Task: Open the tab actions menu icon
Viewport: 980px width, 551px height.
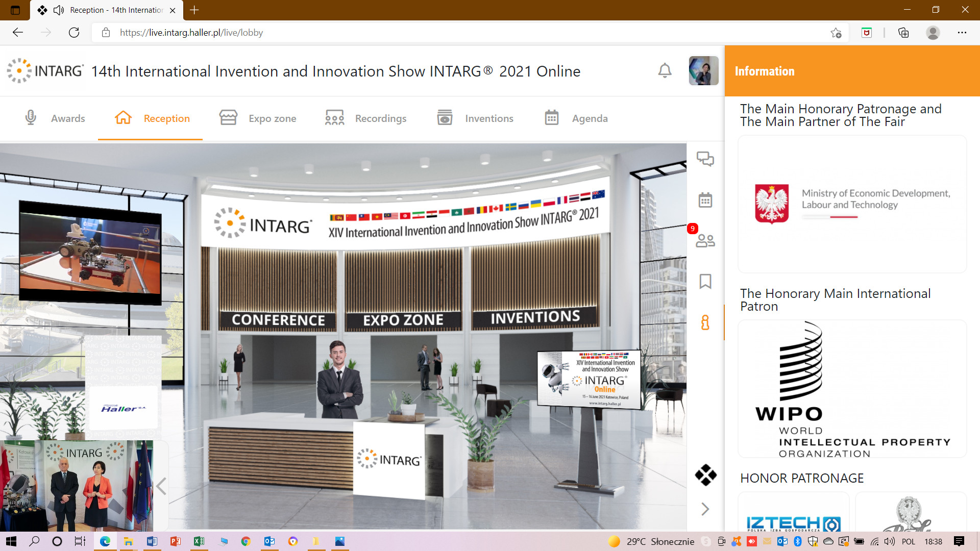Action: [15, 10]
